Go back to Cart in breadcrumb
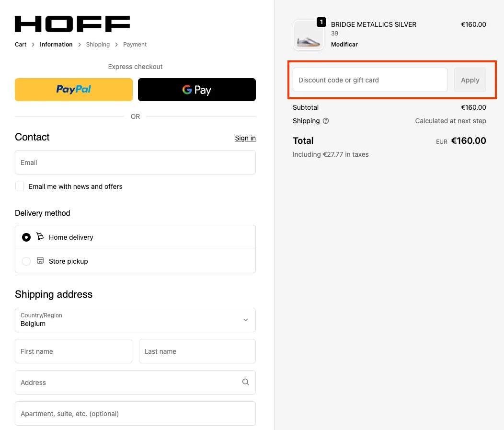 (21, 45)
